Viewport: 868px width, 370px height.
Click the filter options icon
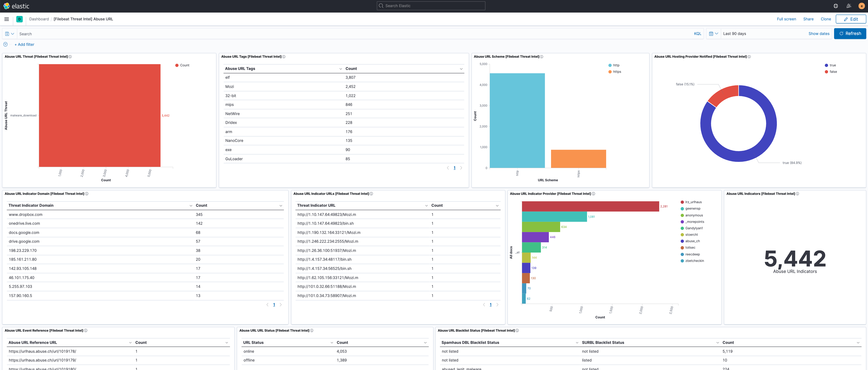point(5,44)
